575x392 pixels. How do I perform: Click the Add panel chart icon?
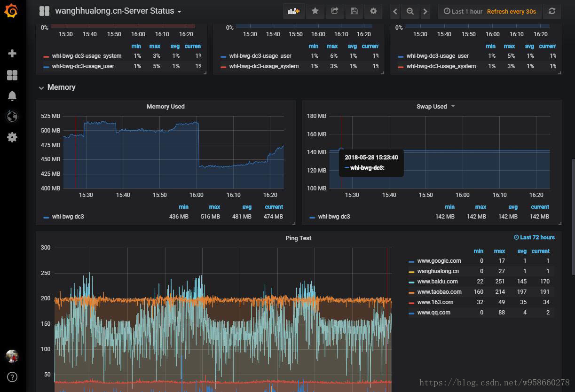294,11
